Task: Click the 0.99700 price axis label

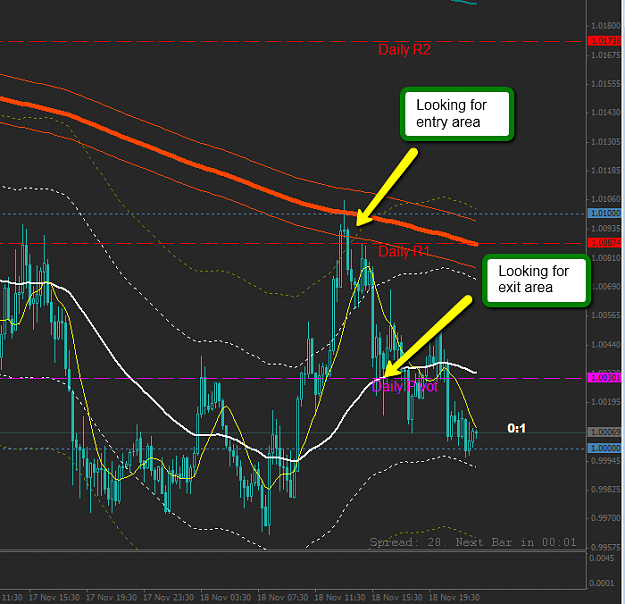Action: pos(605,518)
